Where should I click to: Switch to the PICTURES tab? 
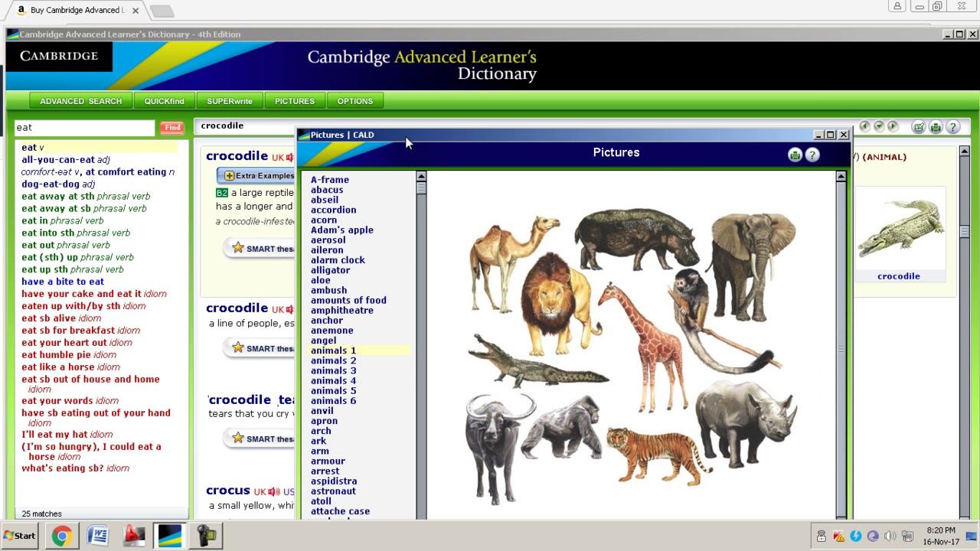pyautogui.click(x=295, y=100)
